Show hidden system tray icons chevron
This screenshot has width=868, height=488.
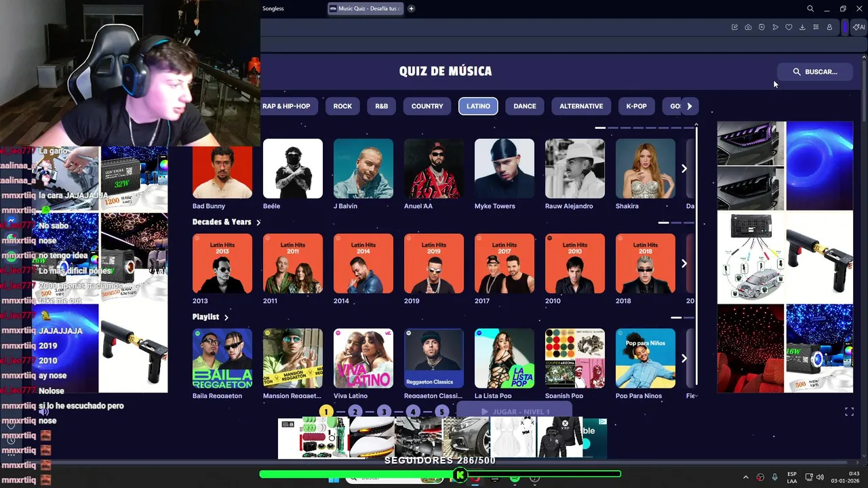746,477
